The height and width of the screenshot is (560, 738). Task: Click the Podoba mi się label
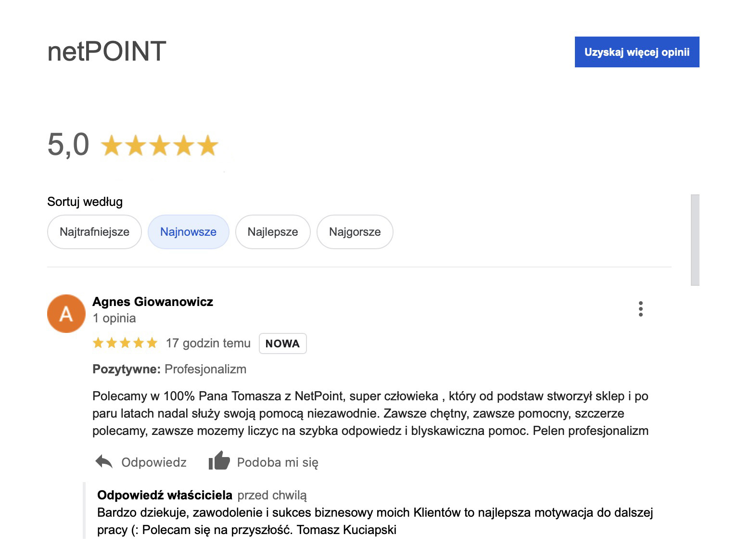click(x=278, y=462)
